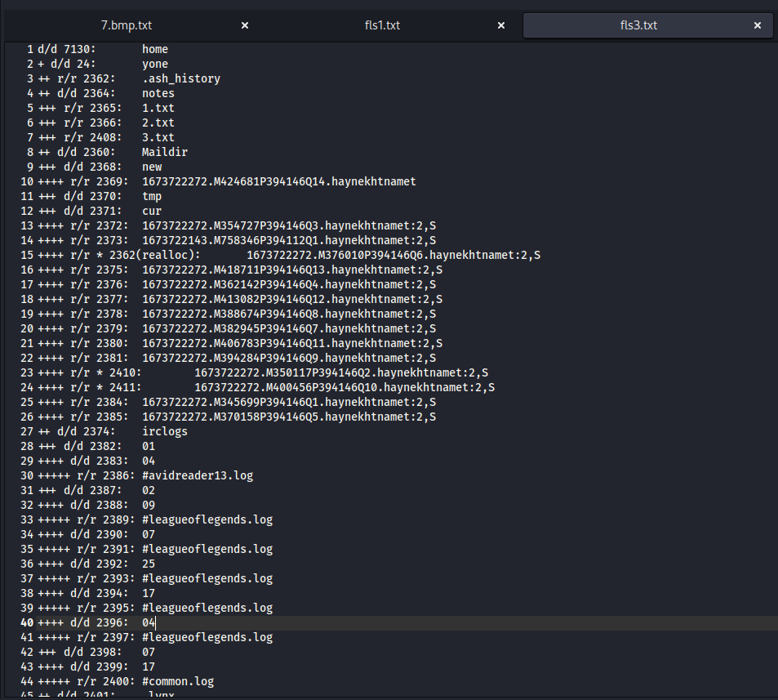The width and height of the screenshot is (778, 700).
Task: Click line number 1 in the gutter
Action: click(29, 49)
